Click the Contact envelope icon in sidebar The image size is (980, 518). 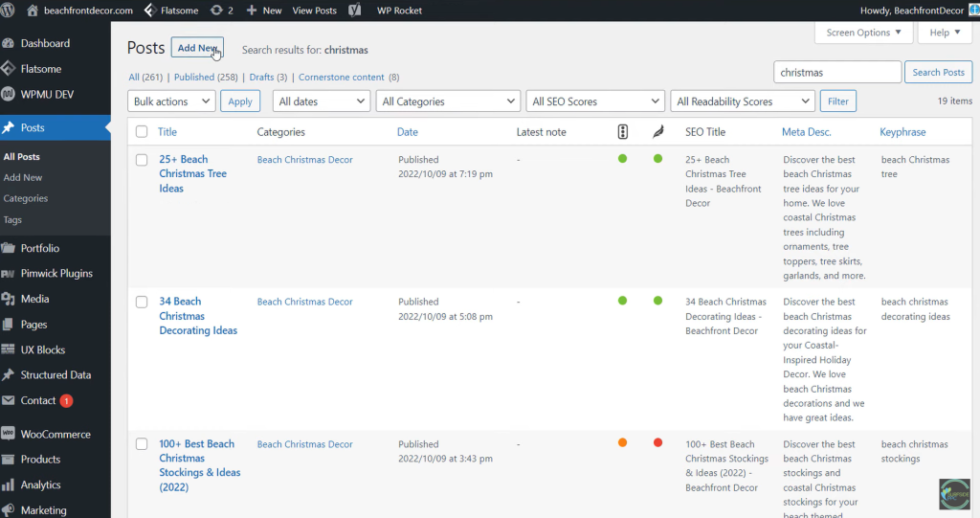pos(8,400)
